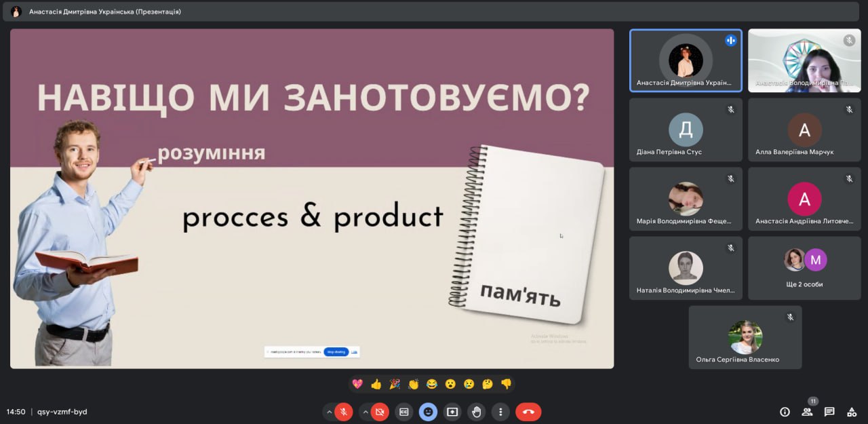Send the party popper reaction
The width and height of the screenshot is (868, 424).
point(395,384)
